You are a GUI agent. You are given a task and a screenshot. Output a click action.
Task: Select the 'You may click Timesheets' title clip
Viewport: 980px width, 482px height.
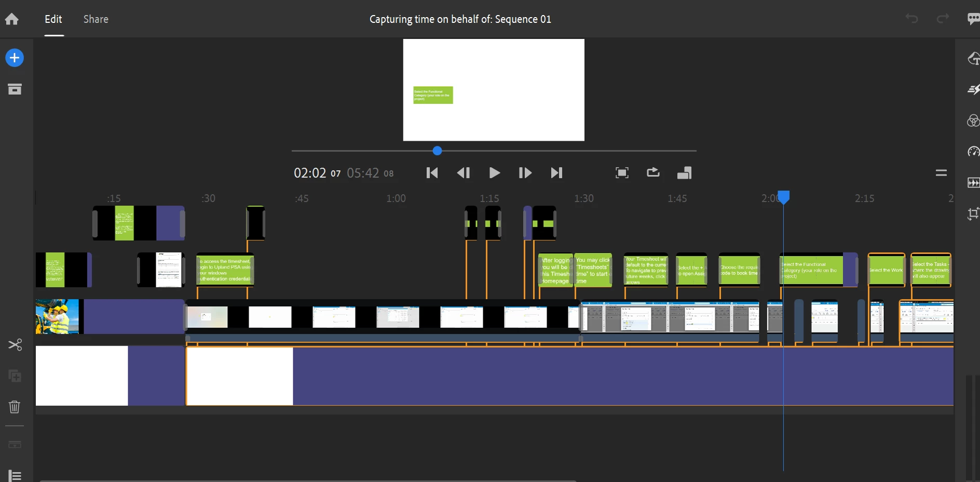[x=593, y=270]
